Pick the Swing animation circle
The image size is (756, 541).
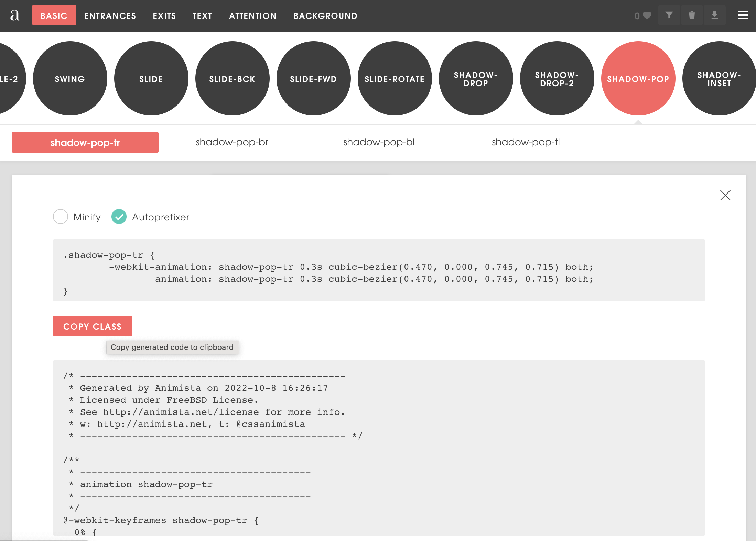pyautogui.click(x=70, y=79)
